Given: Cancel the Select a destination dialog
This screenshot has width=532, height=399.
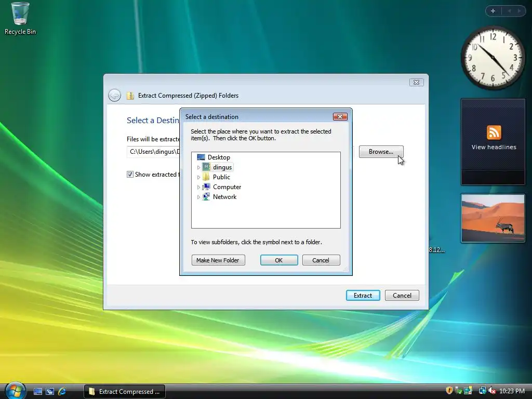Looking at the screenshot, I should click(321, 260).
